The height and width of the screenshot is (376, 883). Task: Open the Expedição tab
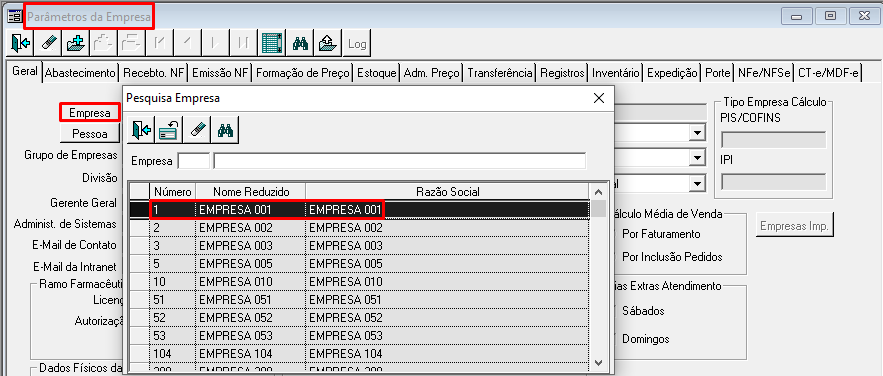click(672, 73)
